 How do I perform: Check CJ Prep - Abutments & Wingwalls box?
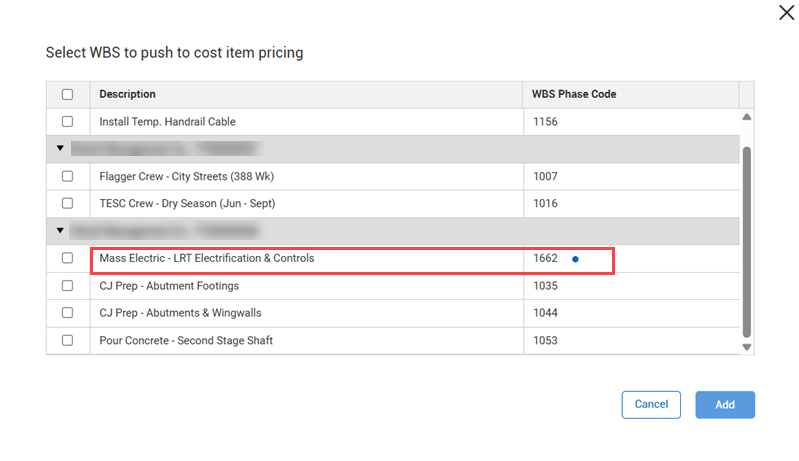68,313
